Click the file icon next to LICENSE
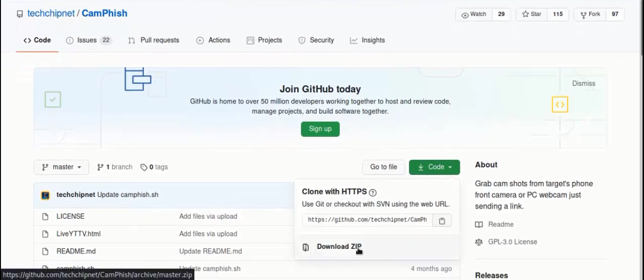The height and width of the screenshot is (280, 644). (45, 217)
